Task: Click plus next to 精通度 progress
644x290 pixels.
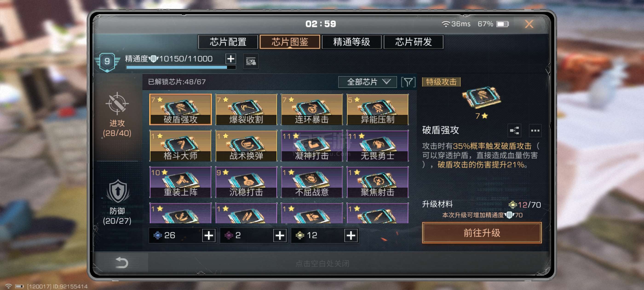Action: click(x=230, y=59)
